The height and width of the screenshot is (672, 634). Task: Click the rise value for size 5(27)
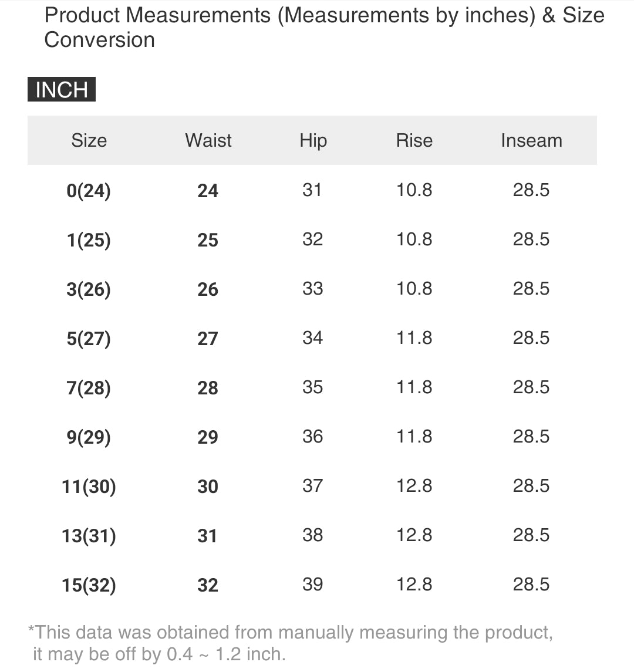(x=414, y=338)
